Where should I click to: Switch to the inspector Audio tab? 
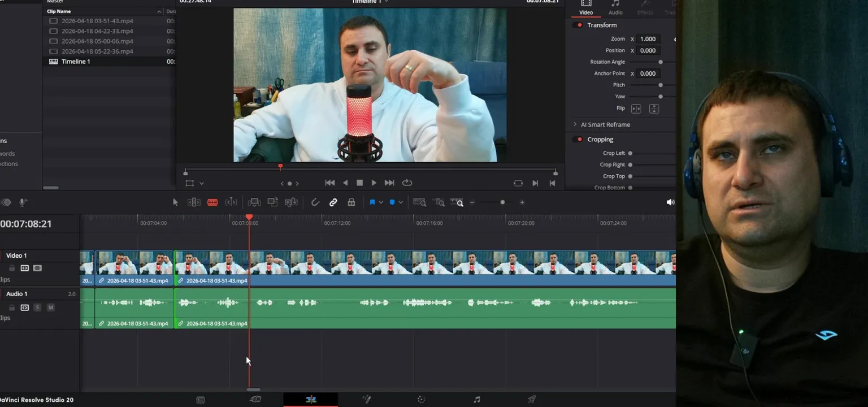click(x=615, y=8)
